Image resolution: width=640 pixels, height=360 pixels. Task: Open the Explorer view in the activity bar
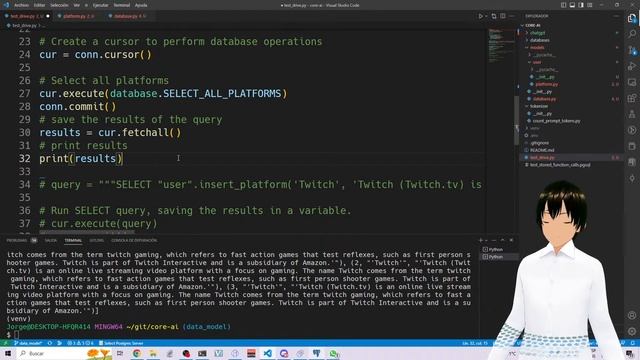click(x=632, y=18)
